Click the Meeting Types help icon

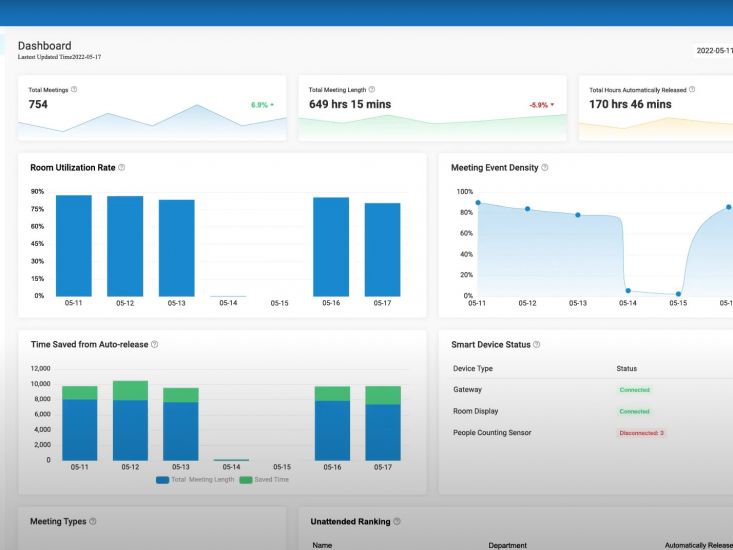[x=92, y=521]
